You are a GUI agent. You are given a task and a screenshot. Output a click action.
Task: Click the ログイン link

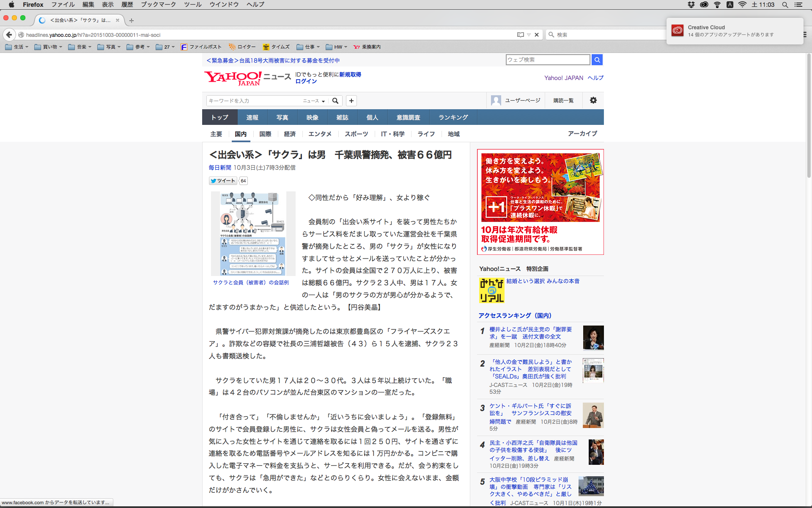(x=306, y=81)
